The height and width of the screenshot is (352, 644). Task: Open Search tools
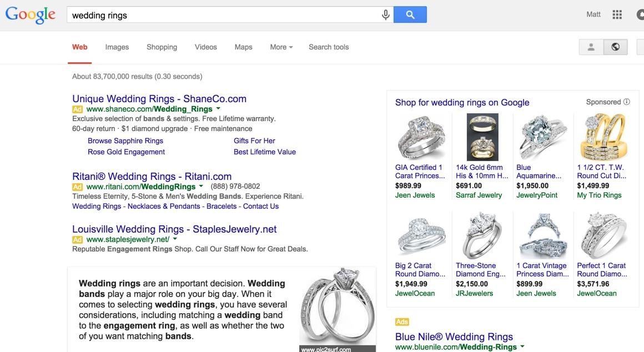coord(329,47)
